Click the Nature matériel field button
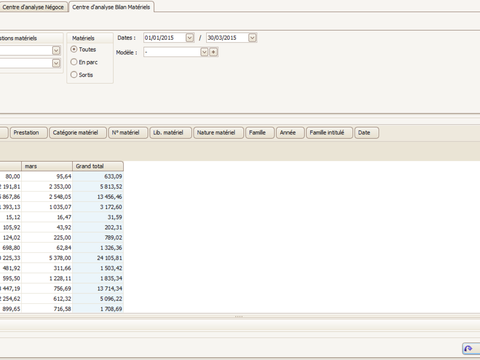 pos(218,133)
